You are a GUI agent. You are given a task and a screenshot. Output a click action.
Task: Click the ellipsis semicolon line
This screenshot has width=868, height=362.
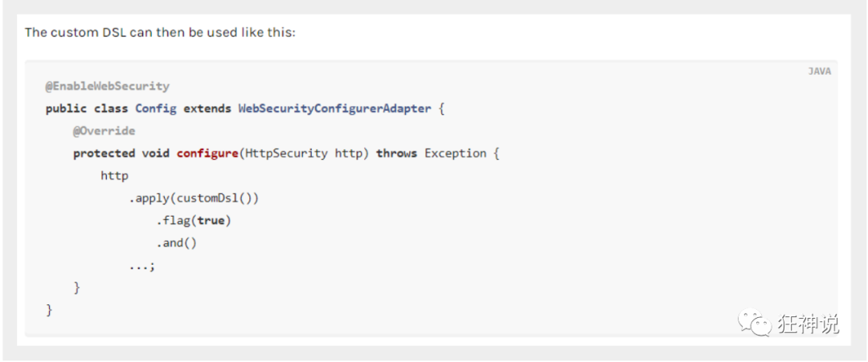(x=141, y=266)
